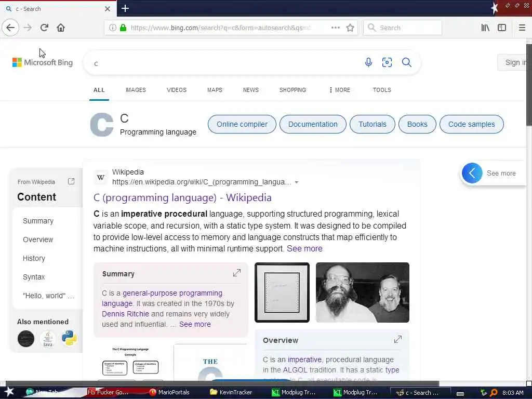Viewport: 532px width, 399px height.
Task: Click See more in Summary card
Action: tap(195, 324)
